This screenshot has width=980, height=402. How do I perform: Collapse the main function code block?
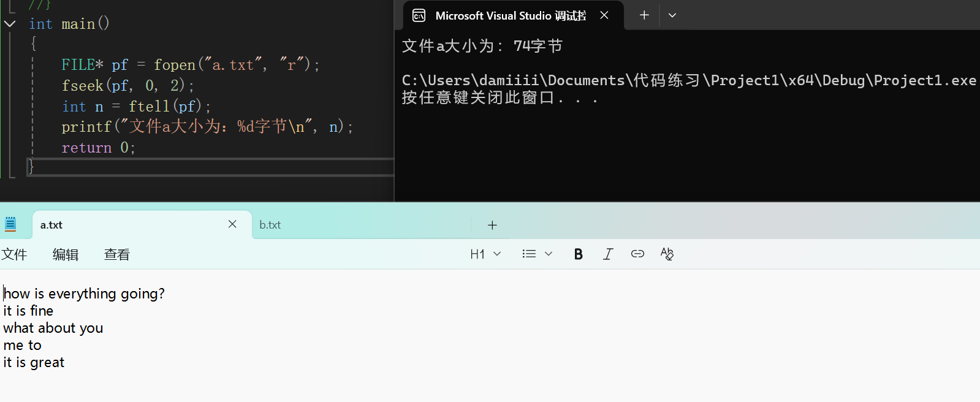[x=10, y=24]
